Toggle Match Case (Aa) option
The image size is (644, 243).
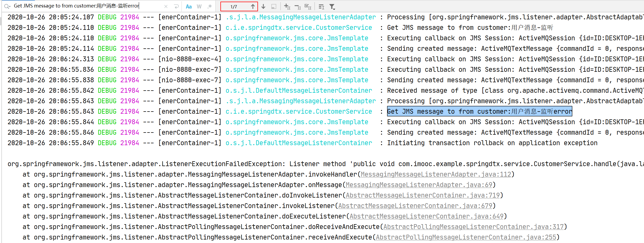point(189,6)
